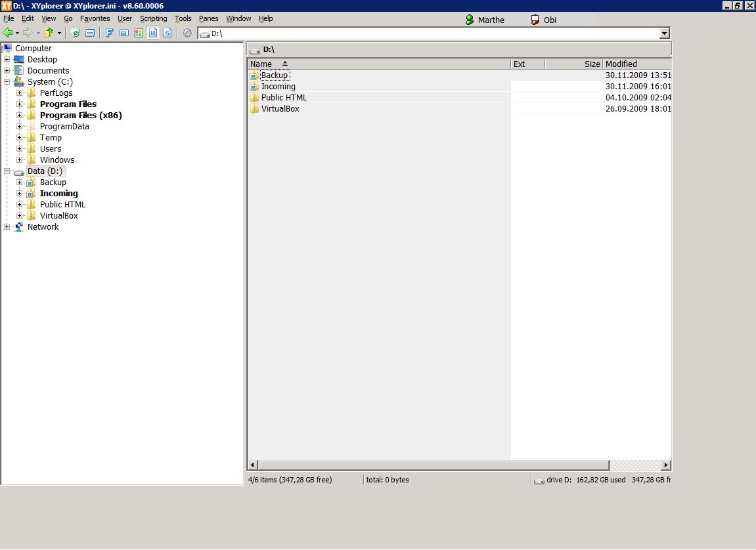Screen dimensions: 756x550
Task: Click the rectangle preview toolbar icon
Action: [x=124, y=33]
